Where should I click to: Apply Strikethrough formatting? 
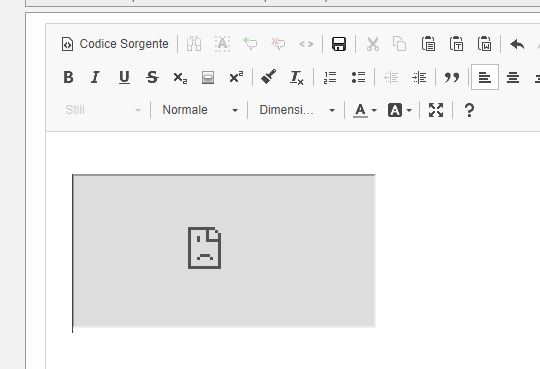pyautogui.click(x=152, y=77)
